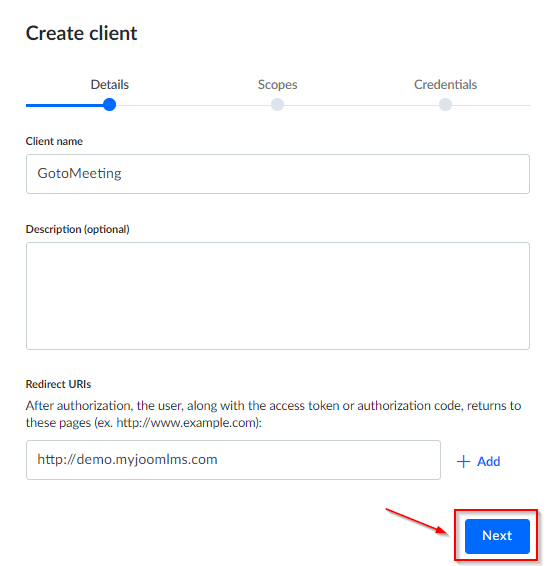This screenshot has width=547, height=566.
Task: Select the Details step label
Action: tap(109, 84)
